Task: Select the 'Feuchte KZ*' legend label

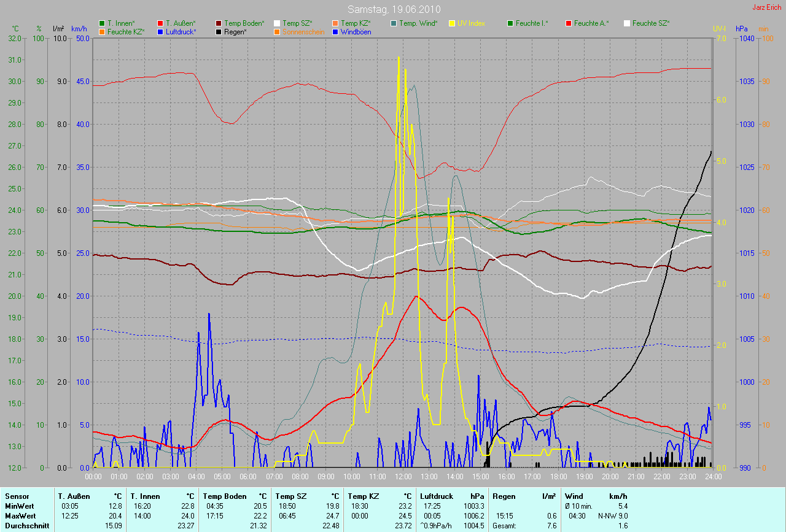Action: [x=126, y=31]
